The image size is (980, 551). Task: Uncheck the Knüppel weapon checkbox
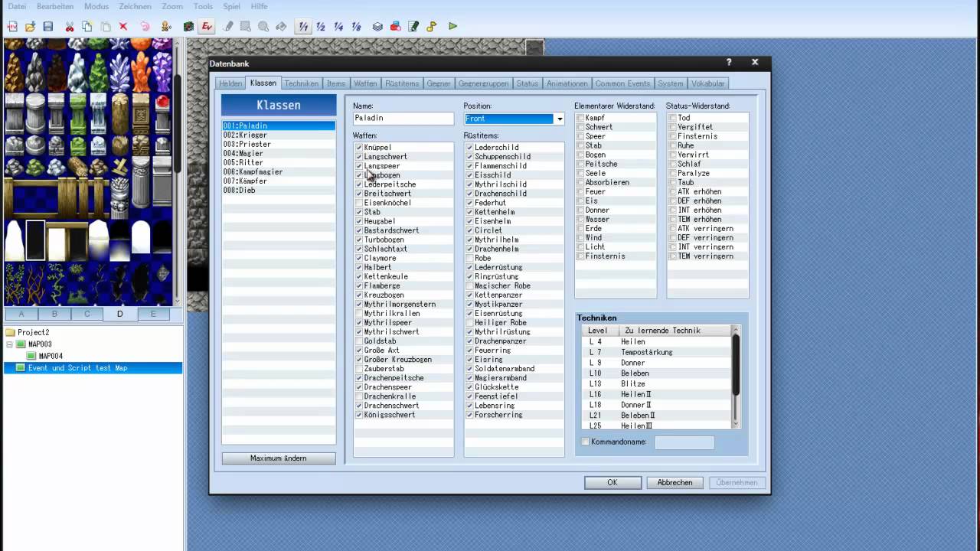(359, 148)
